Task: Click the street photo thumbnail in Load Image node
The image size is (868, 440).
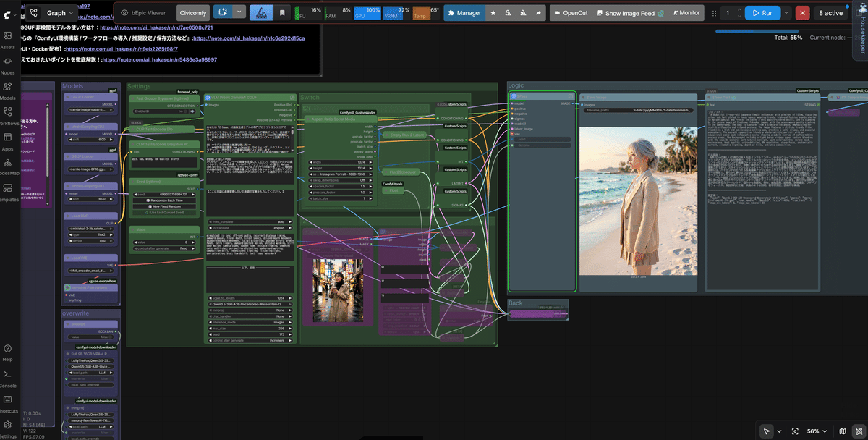Action: 337,290
